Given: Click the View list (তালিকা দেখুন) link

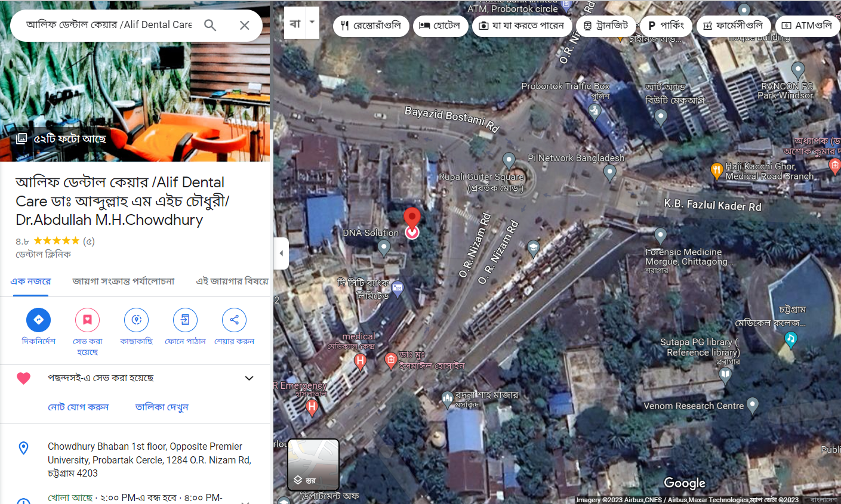Looking at the screenshot, I should [162, 407].
